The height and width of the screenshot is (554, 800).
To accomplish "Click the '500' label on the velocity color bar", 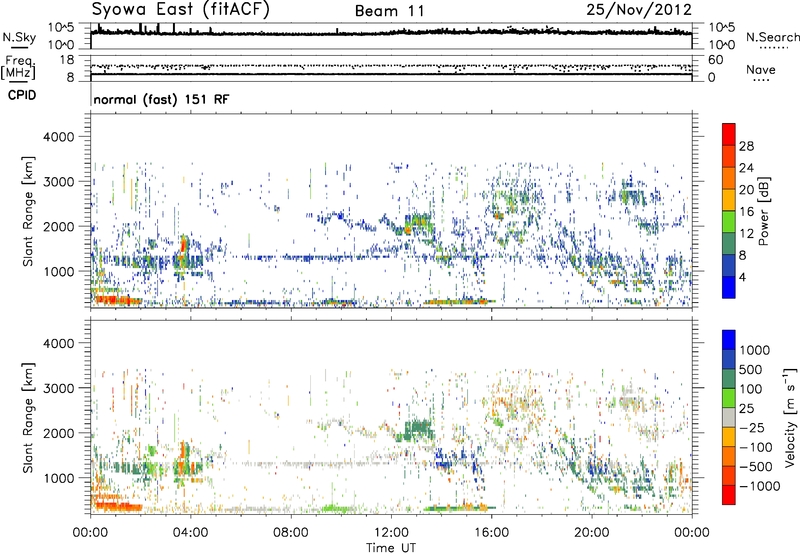I will point(751,370).
